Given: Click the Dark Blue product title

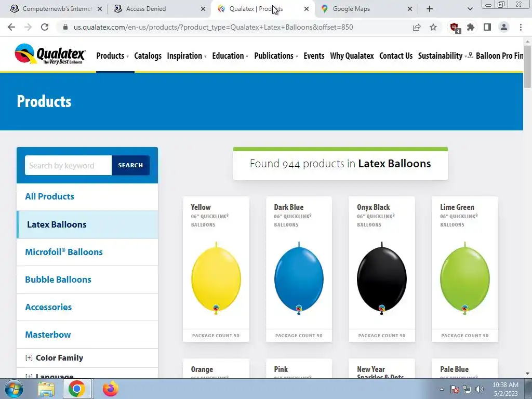Looking at the screenshot, I should click(289, 207).
